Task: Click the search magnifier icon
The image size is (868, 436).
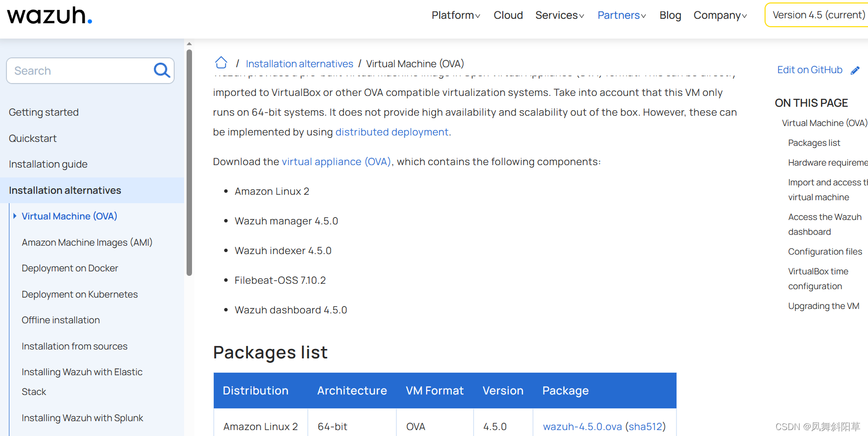Action: (x=162, y=71)
